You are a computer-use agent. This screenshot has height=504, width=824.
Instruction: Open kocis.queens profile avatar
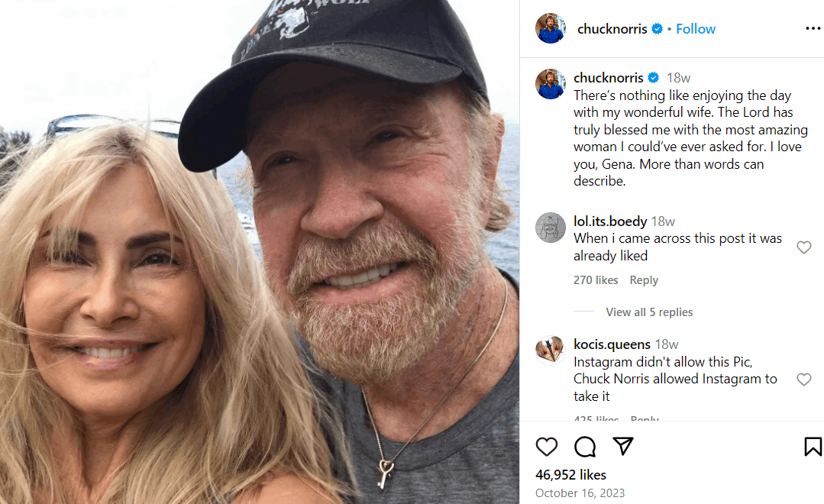pyautogui.click(x=551, y=351)
